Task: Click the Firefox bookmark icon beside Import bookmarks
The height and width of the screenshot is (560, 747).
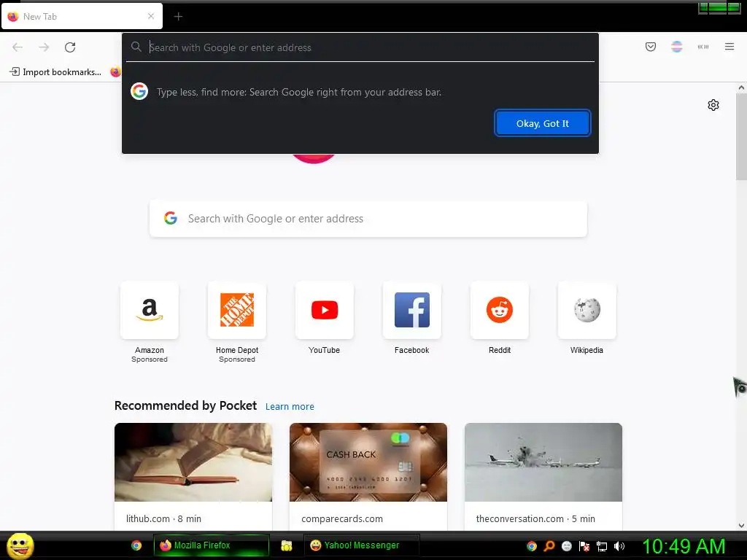Action: click(x=115, y=72)
